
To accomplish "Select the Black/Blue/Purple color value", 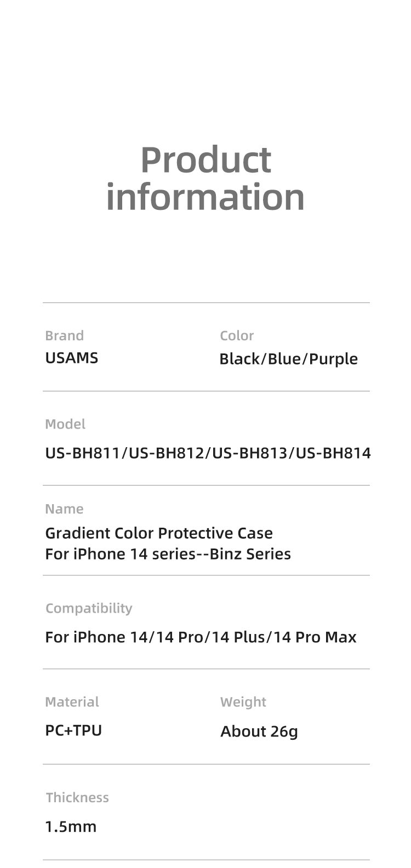I will pyautogui.click(x=288, y=359).
